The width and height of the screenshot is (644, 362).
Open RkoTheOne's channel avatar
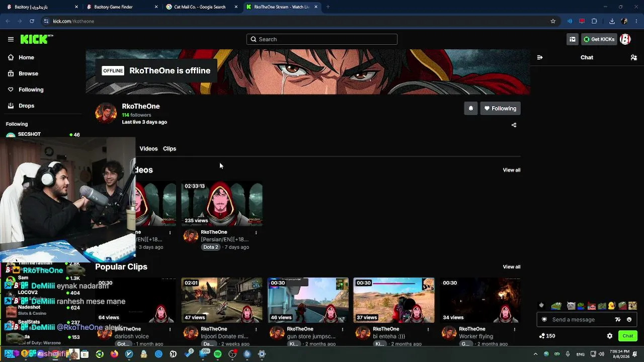point(106,114)
